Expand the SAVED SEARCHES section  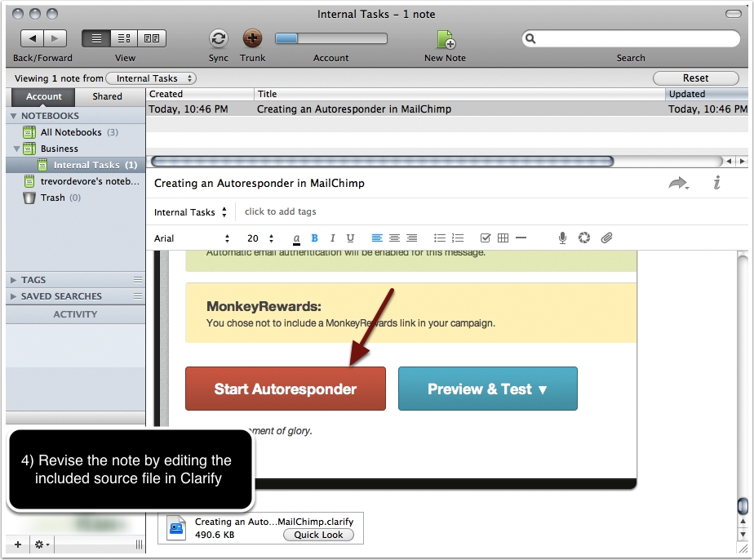pos(13,296)
